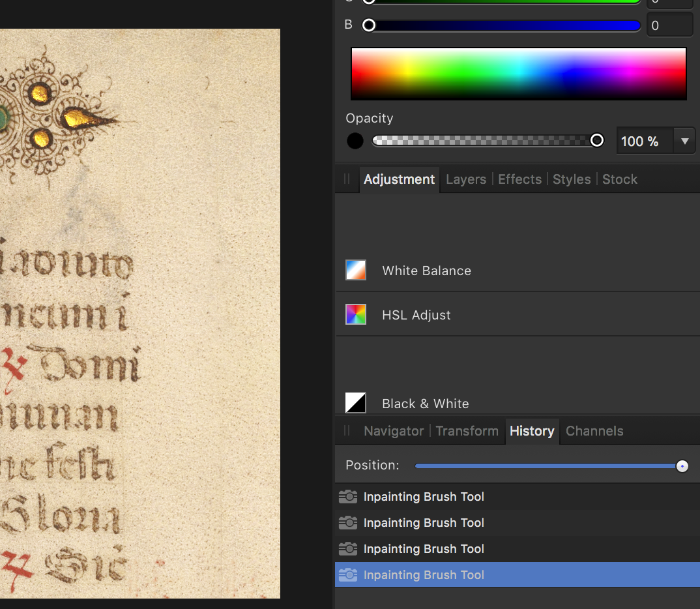Switch to the Navigator tab
Screen dimensions: 700x609
pos(394,431)
